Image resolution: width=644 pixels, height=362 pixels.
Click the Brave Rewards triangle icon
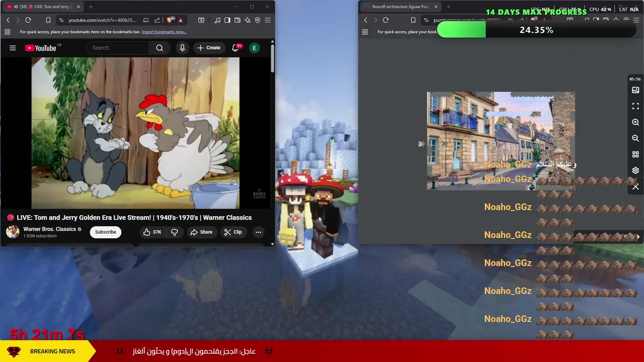point(181,20)
